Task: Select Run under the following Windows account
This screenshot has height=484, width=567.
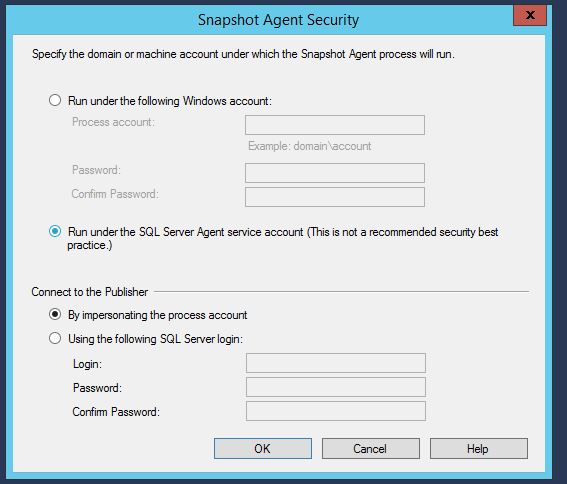Action: [x=55, y=100]
